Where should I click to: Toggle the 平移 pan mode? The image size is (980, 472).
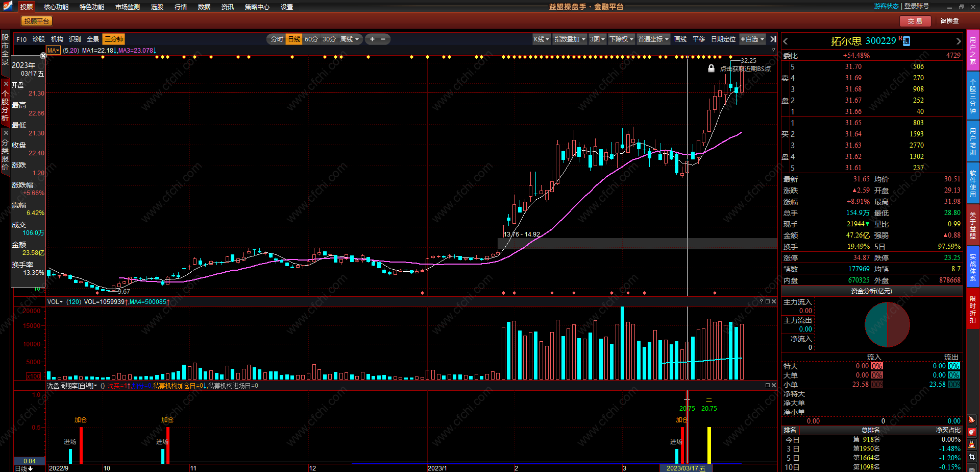coord(699,39)
